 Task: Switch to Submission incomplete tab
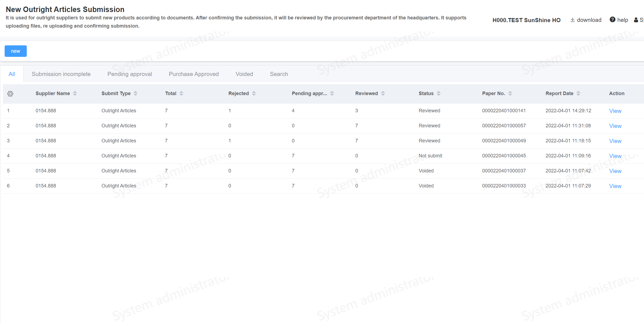[61, 74]
